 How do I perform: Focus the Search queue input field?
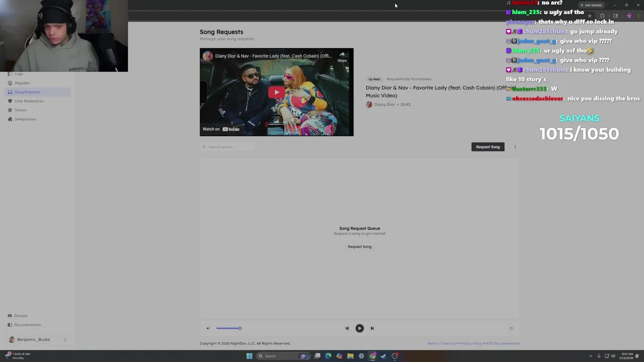[226, 147]
